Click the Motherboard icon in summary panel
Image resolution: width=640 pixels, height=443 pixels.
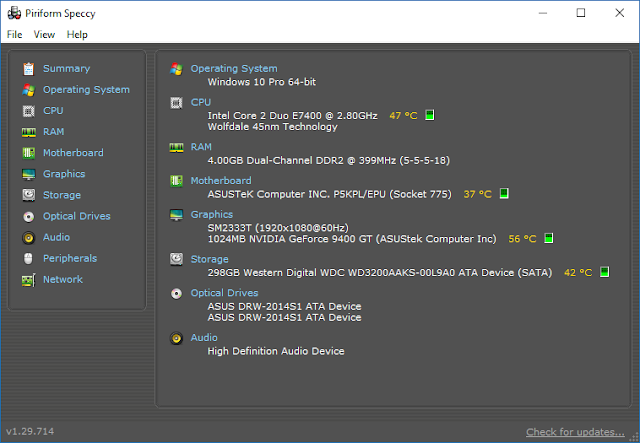(176, 181)
